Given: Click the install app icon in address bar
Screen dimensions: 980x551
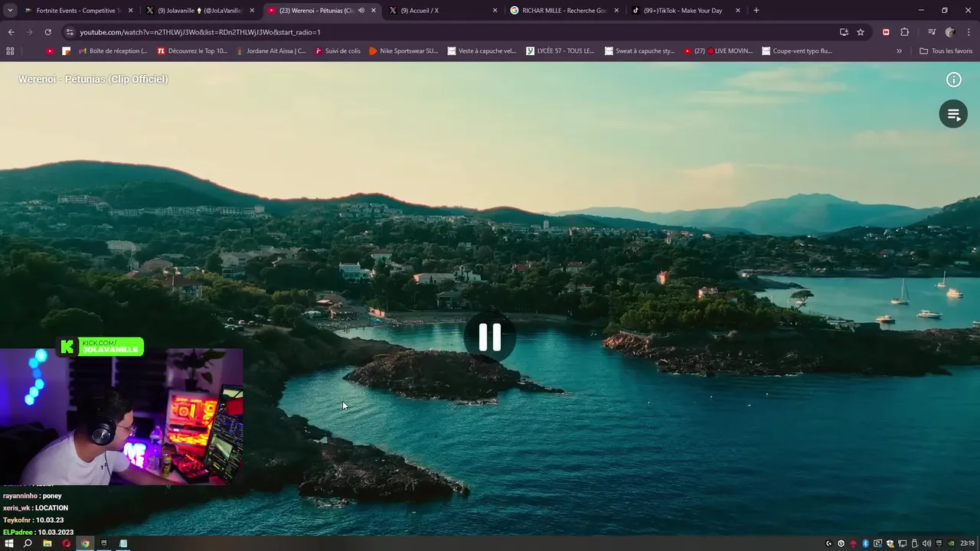Looking at the screenshot, I should [x=844, y=32].
